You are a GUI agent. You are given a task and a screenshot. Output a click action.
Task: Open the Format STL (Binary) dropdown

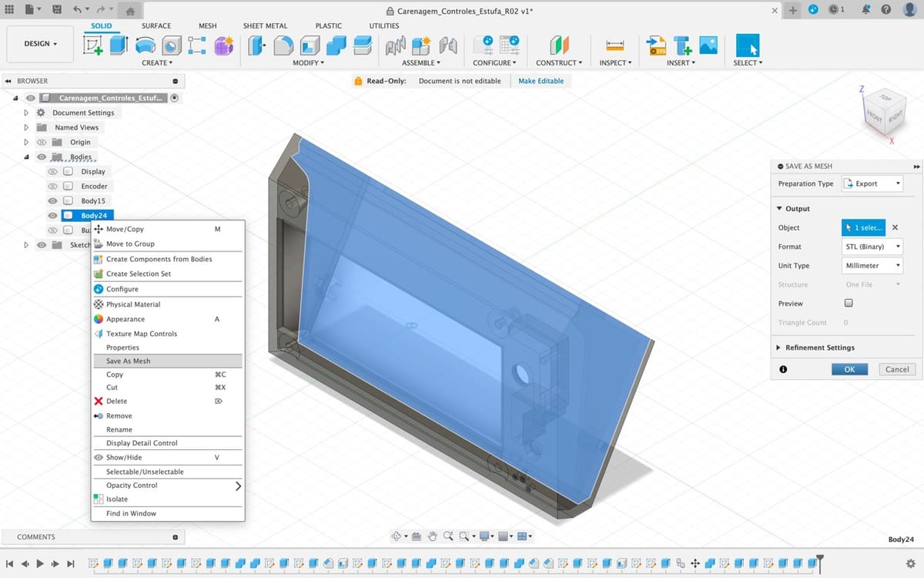[872, 247]
